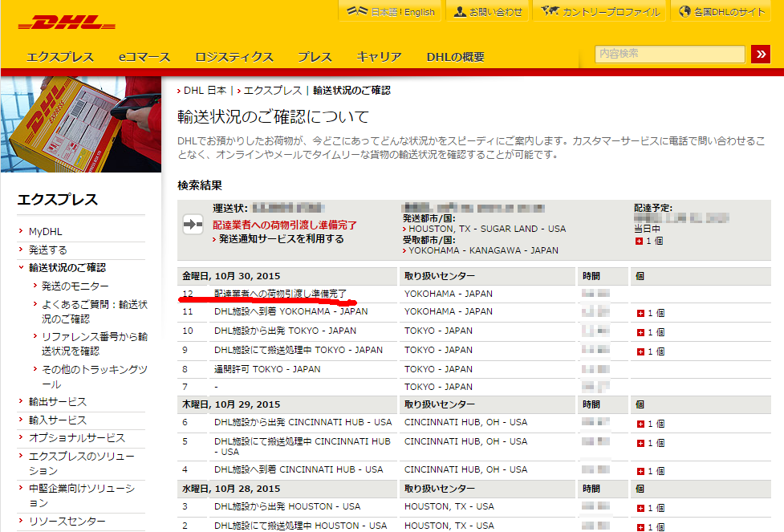Open 輸入サービス sidebar item
The height and width of the screenshot is (532, 784).
coord(58,420)
